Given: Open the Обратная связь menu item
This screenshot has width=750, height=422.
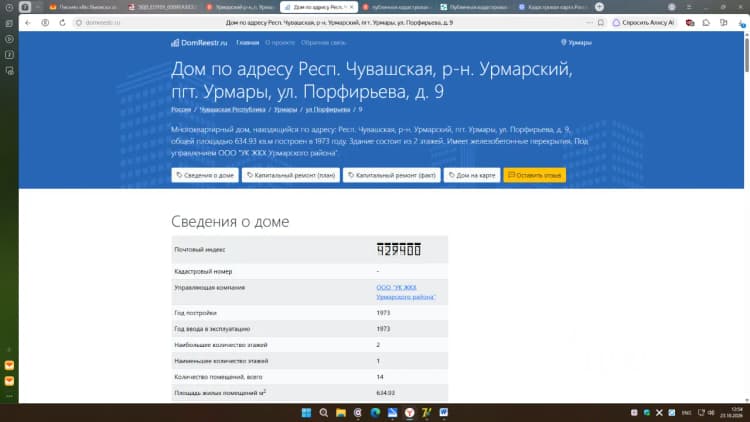Looking at the screenshot, I should (x=323, y=43).
